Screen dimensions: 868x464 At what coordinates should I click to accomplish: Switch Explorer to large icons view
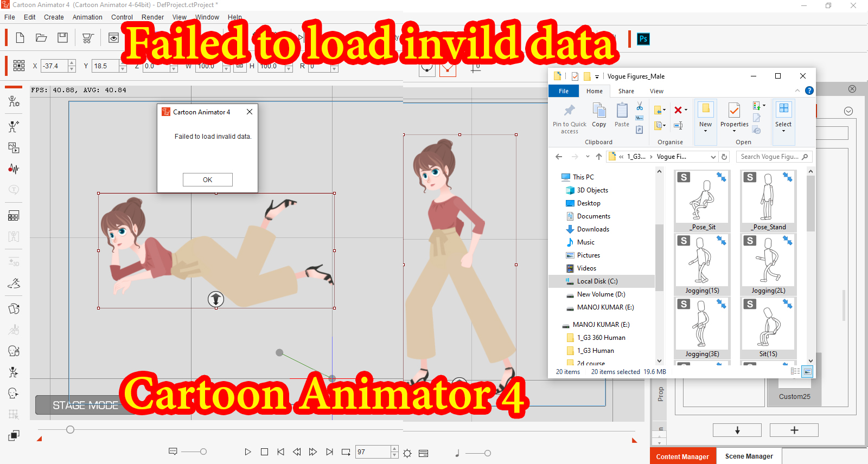pyautogui.click(x=808, y=371)
